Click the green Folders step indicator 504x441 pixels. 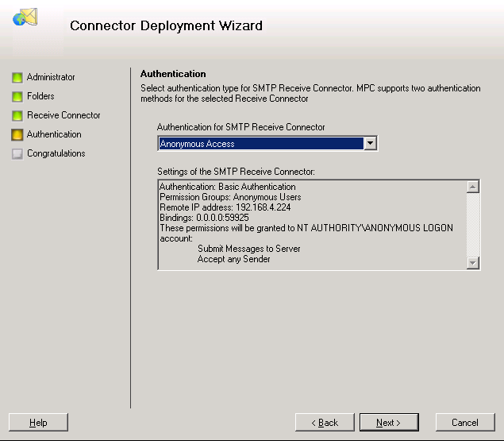[x=17, y=97]
